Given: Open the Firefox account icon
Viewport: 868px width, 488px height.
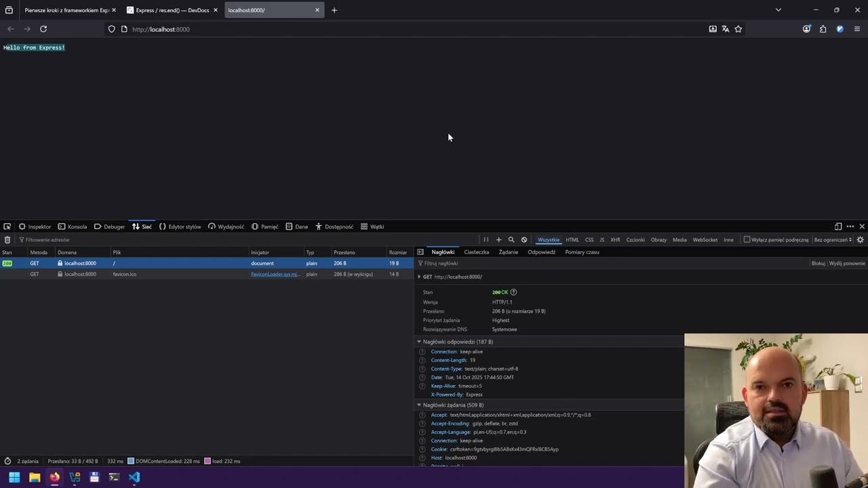Looking at the screenshot, I should (x=806, y=29).
